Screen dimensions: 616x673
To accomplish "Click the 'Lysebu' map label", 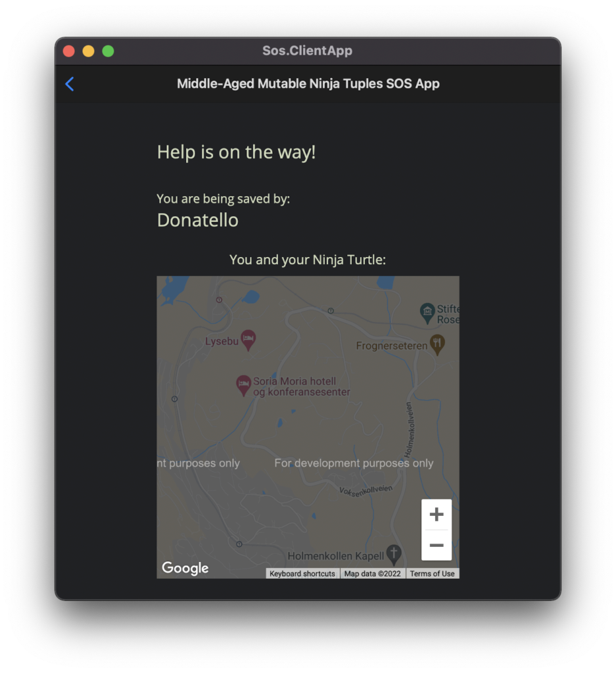I will 222,341.
